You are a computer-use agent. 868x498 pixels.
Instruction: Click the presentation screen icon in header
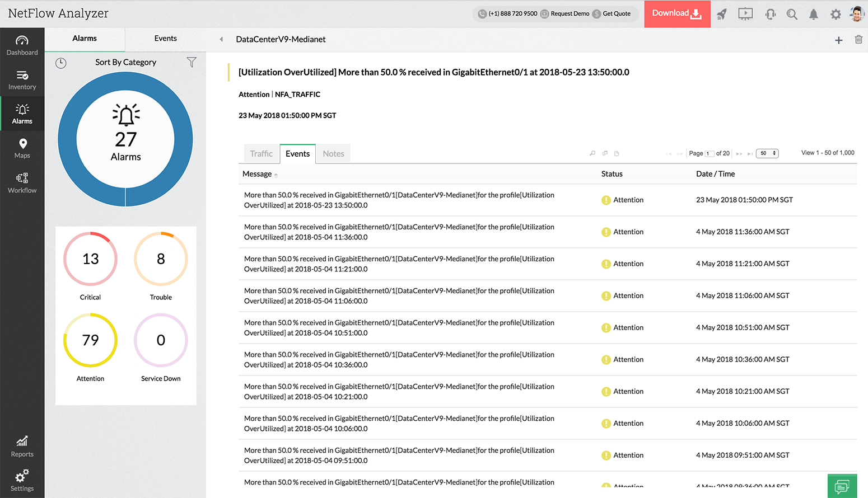point(745,14)
